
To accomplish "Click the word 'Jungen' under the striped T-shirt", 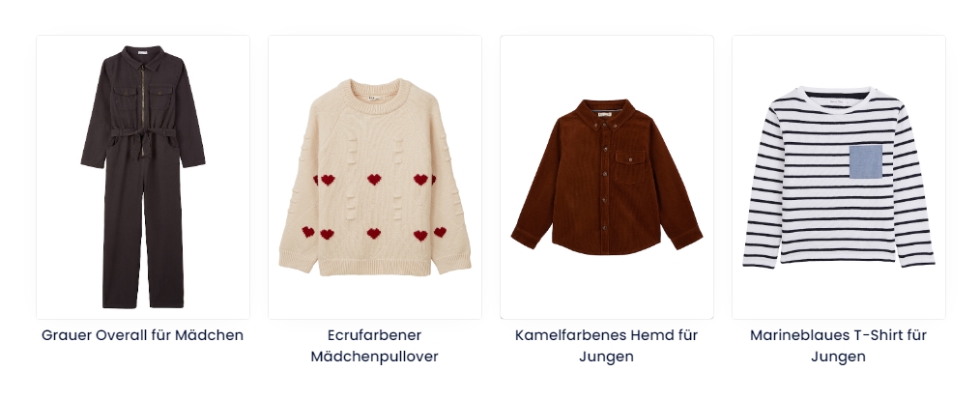I will (838, 357).
